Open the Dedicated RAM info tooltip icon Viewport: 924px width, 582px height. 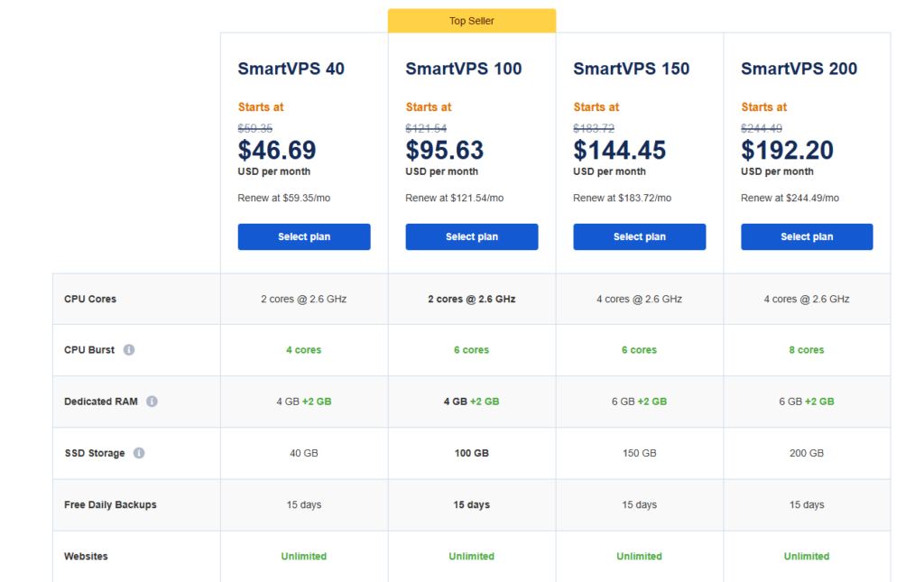click(151, 402)
